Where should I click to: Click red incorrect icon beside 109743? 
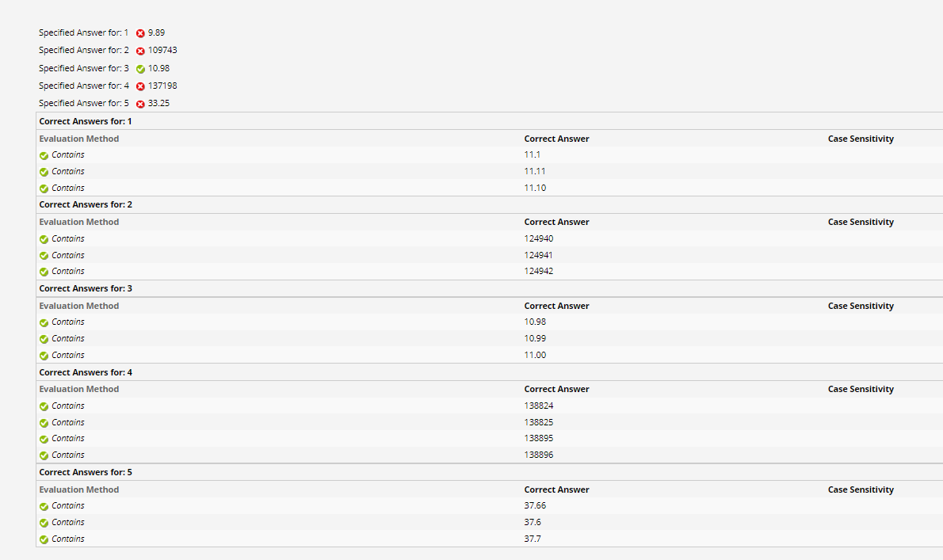tap(140, 51)
